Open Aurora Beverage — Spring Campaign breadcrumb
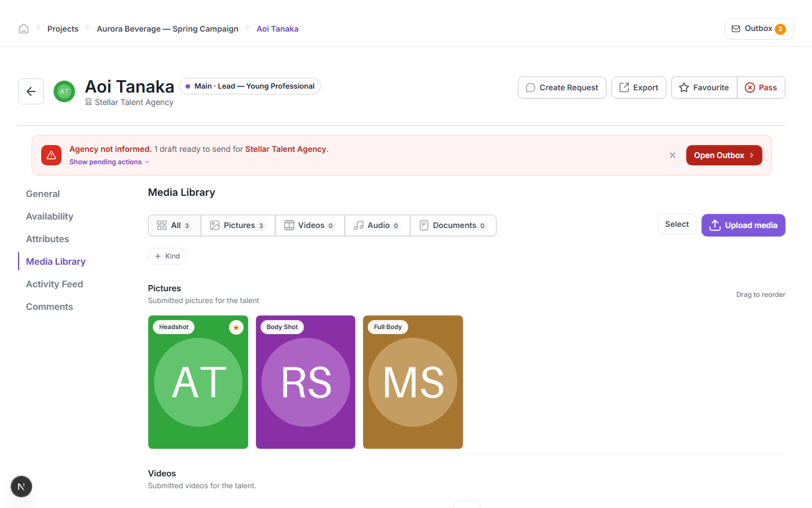812x508 pixels. pyautogui.click(x=167, y=29)
